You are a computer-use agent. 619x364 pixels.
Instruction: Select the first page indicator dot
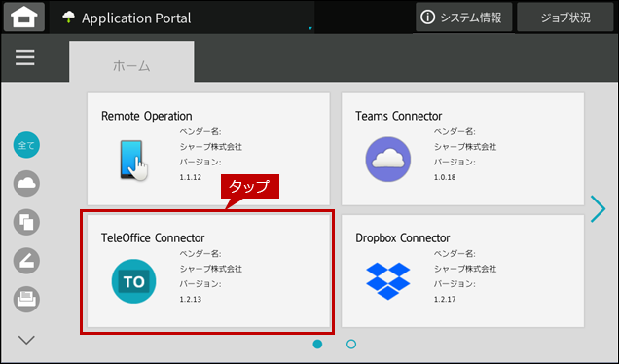point(317,344)
